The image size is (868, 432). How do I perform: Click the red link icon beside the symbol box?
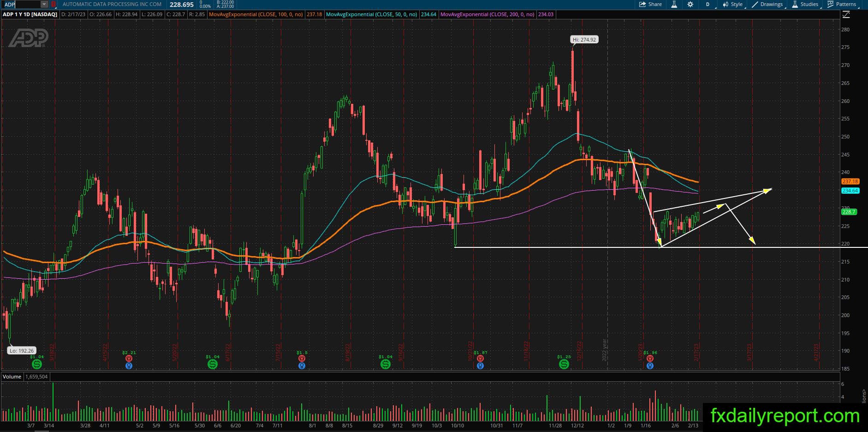click(x=54, y=4)
